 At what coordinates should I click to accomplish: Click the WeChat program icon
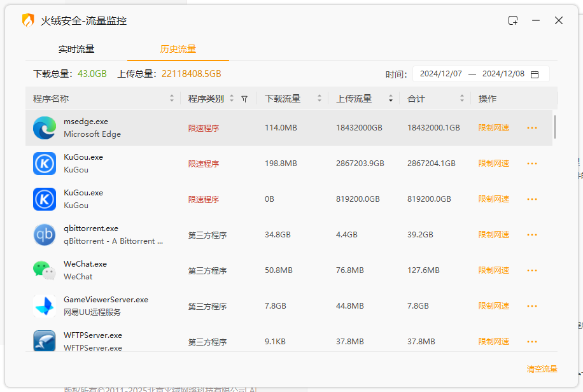click(45, 270)
